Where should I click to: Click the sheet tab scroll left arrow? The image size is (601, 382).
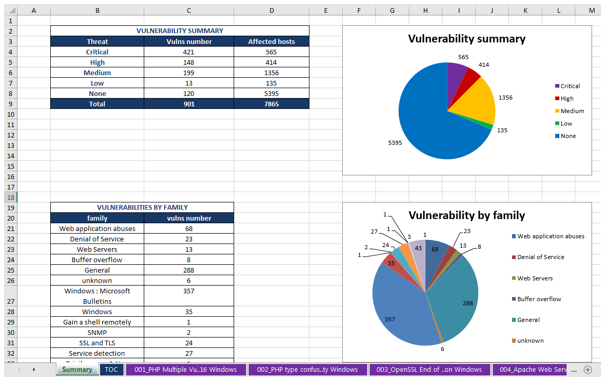(19, 370)
